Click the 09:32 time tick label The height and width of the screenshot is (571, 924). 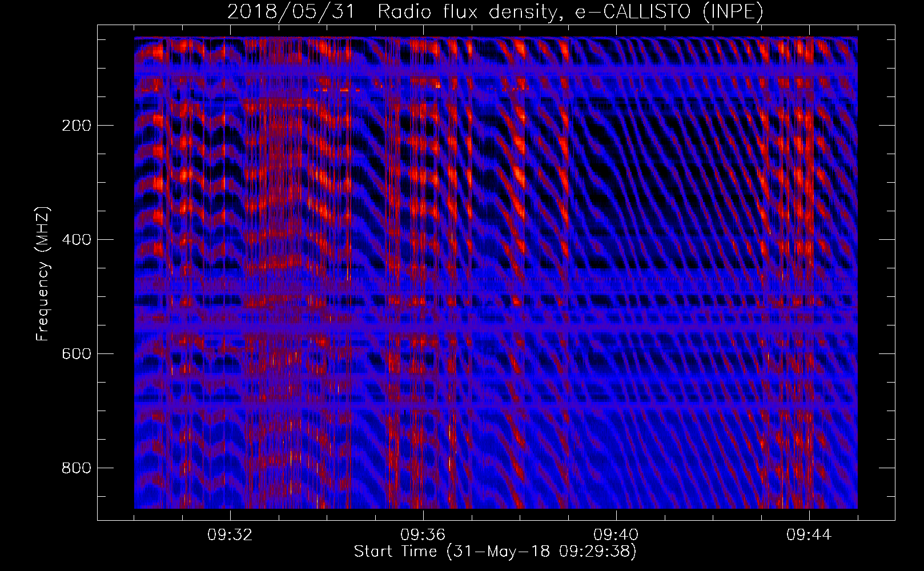[230, 535]
